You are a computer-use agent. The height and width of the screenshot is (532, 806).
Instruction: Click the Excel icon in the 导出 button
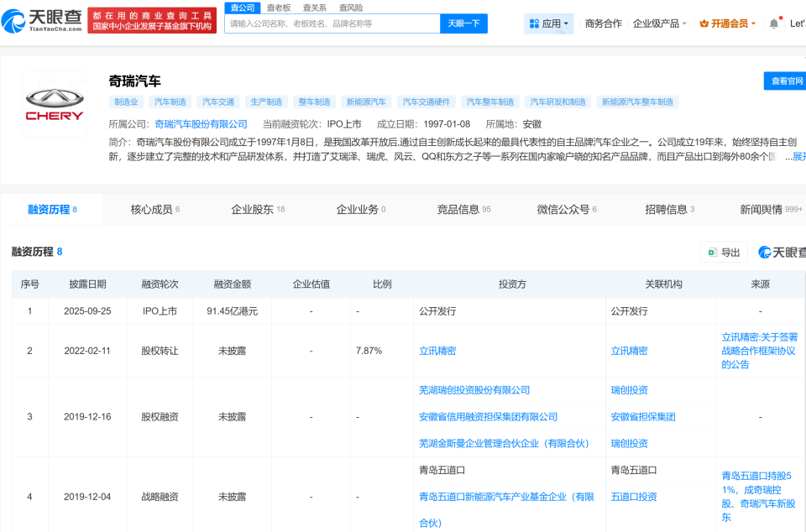712,252
